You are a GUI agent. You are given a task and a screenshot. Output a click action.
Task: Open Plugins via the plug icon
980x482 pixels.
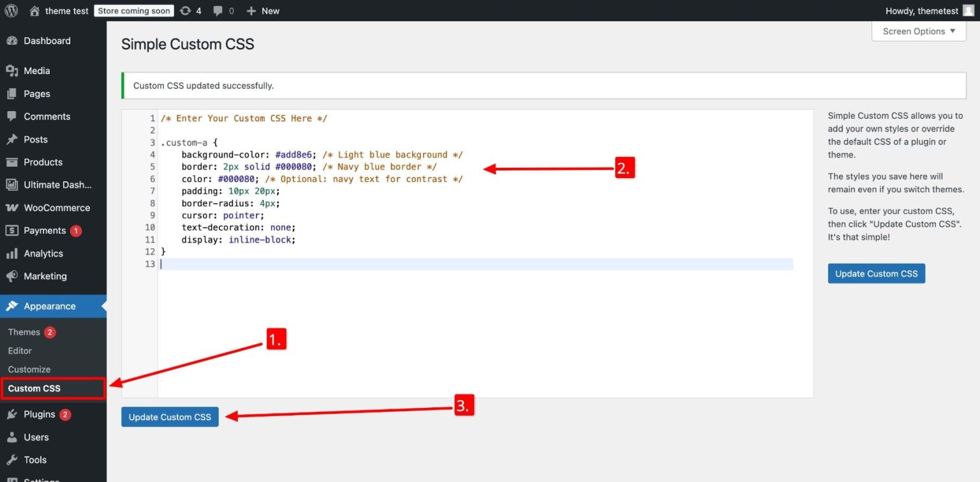(x=13, y=414)
